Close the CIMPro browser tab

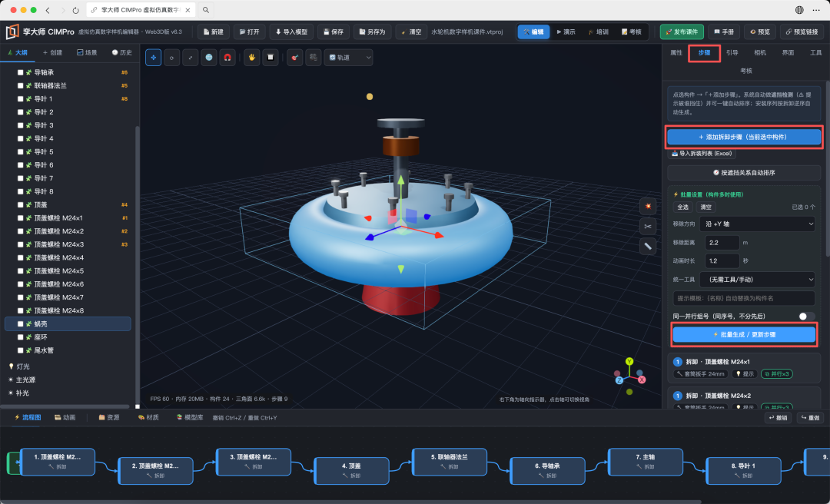[x=188, y=10]
